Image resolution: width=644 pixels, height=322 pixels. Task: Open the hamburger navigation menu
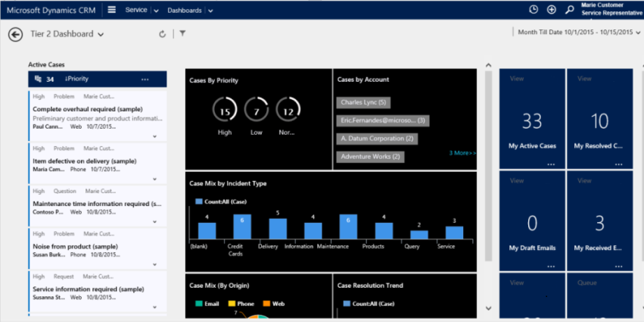[x=112, y=10]
